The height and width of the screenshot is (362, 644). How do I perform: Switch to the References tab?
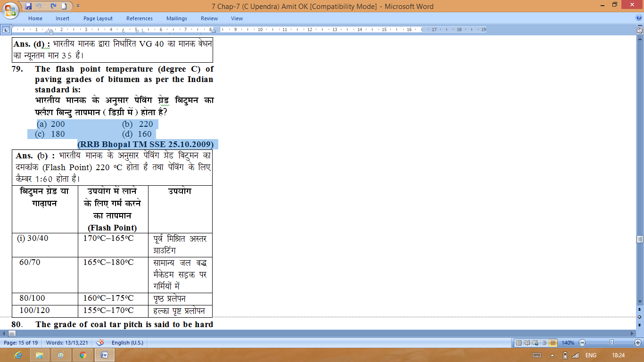[139, 18]
